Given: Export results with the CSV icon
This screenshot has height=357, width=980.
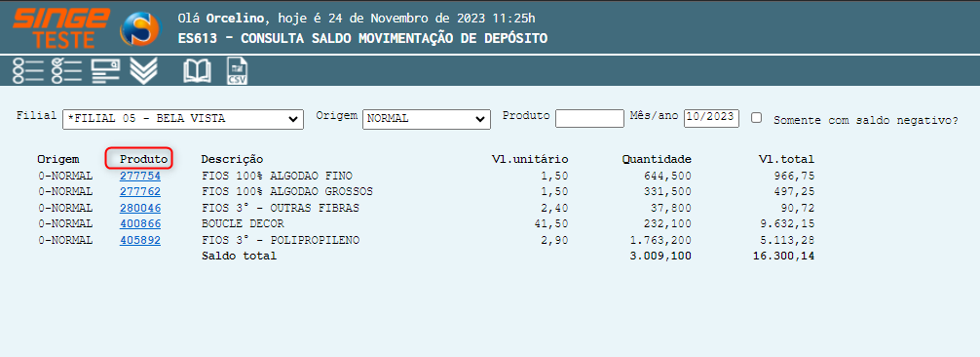Looking at the screenshot, I should coord(237,71).
